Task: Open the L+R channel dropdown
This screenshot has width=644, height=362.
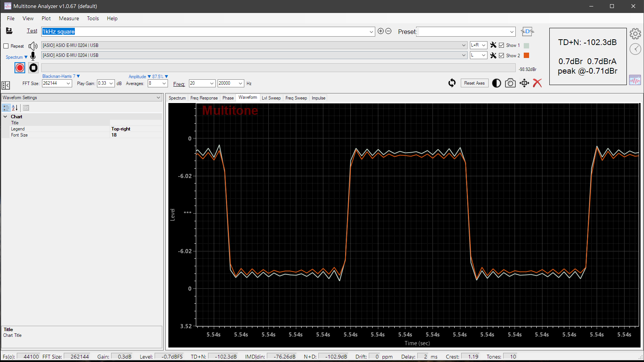Action: (x=484, y=45)
